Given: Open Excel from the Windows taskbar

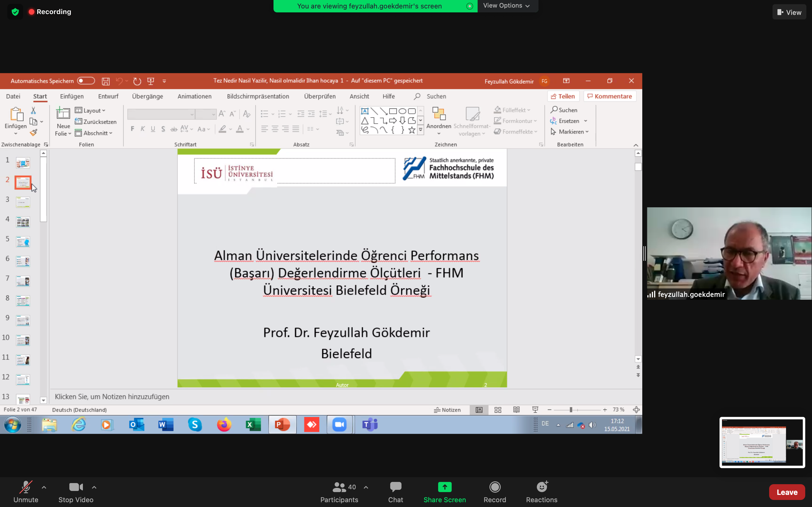Looking at the screenshot, I should coord(253,425).
